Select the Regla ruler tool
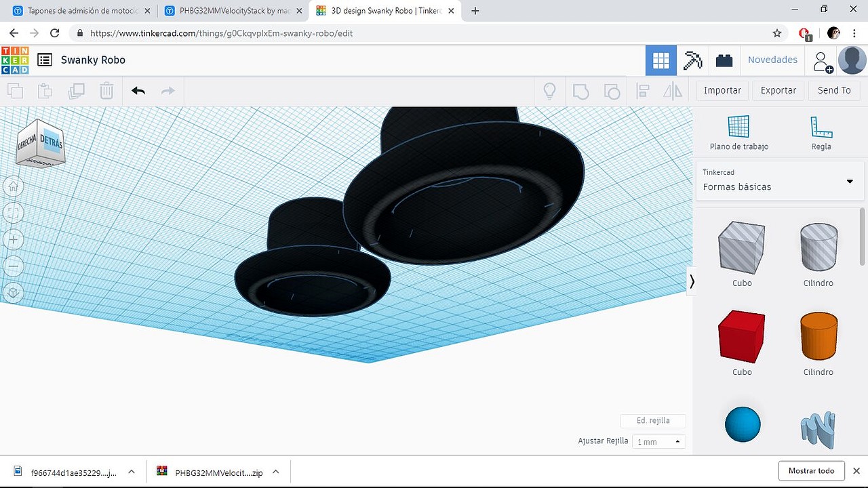 click(x=821, y=133)
